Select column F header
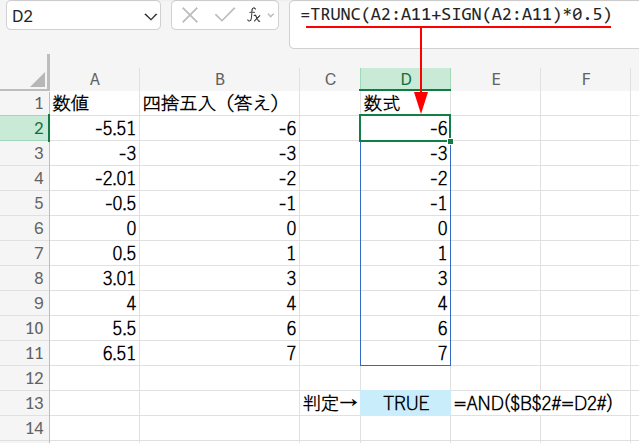The image size is (639, 443). pos(587,79)
